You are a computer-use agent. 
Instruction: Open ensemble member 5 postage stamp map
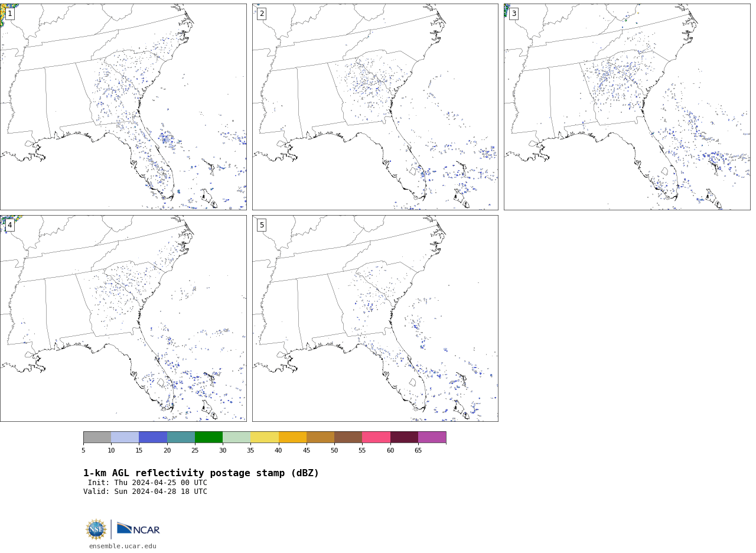point(375,318)
